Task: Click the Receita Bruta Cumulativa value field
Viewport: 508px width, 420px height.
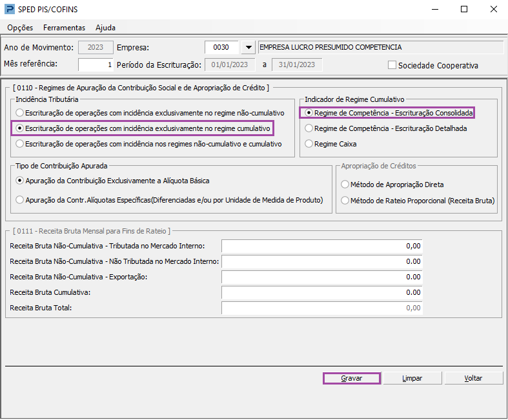Action: tap(321, 292)
